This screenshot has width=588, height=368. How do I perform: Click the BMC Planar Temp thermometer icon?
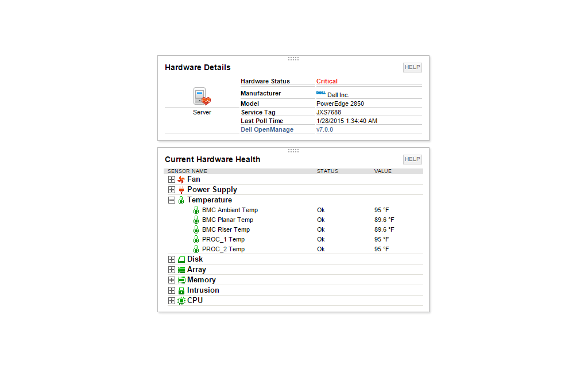[x=196, y=220]
